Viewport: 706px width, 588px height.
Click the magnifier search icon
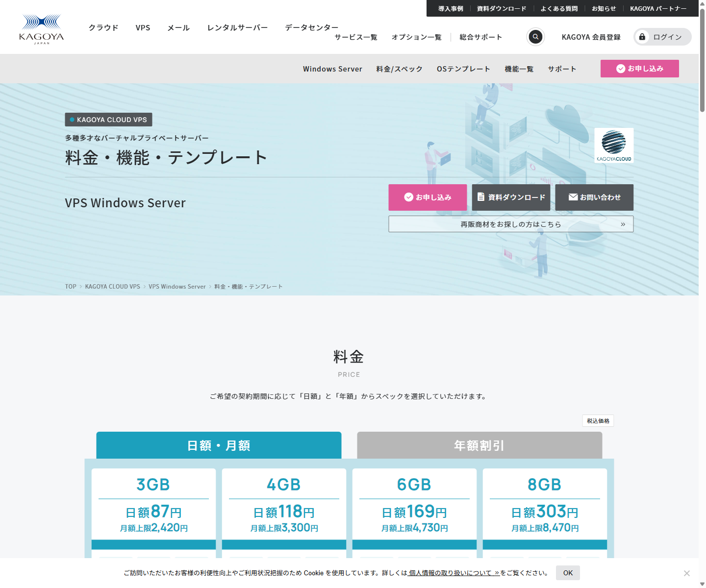coord(535,37)
